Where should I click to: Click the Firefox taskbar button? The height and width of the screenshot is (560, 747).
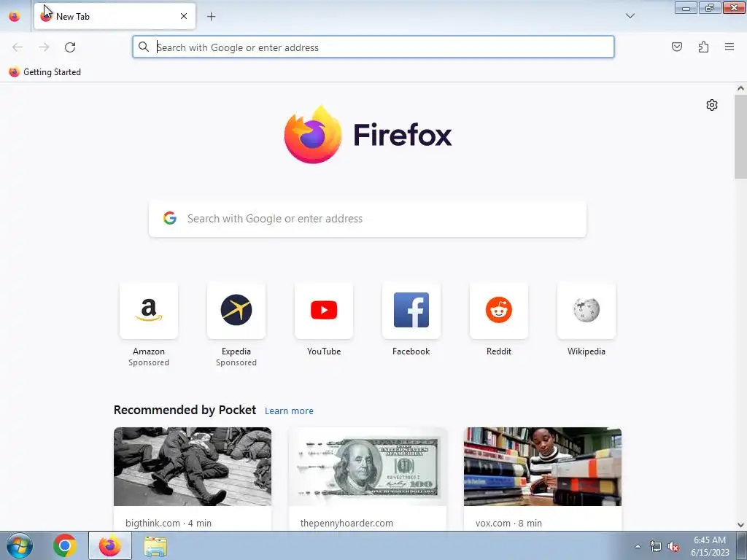(x=110, y=545)
